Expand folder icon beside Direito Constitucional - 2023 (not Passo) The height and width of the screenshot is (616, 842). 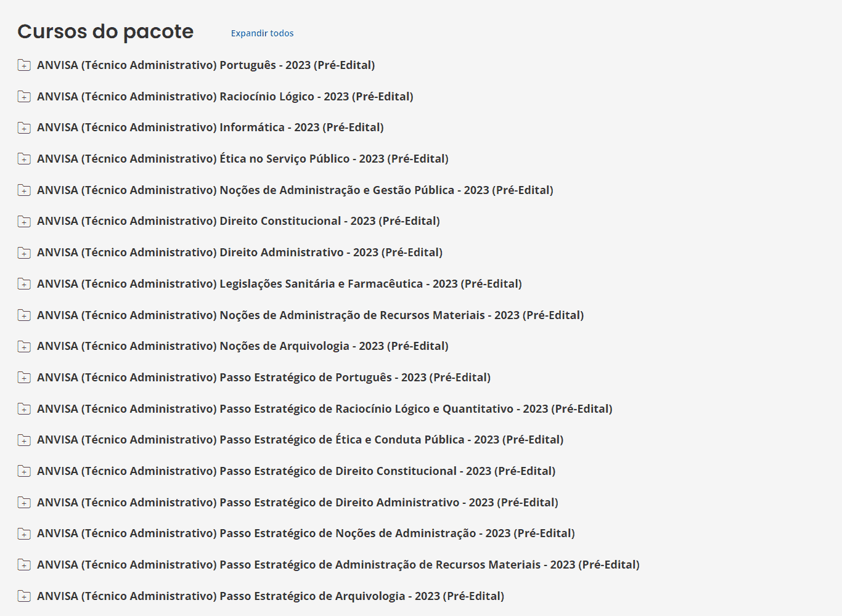[x=24, y=221]
